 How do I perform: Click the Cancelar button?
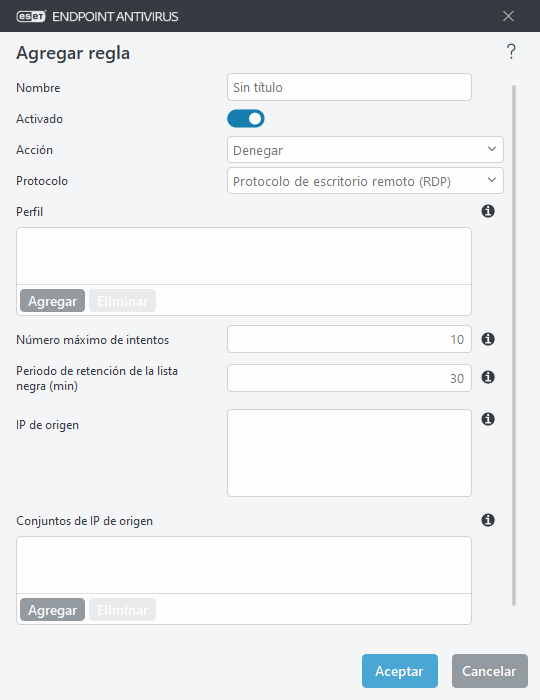(x=490, y=671)
